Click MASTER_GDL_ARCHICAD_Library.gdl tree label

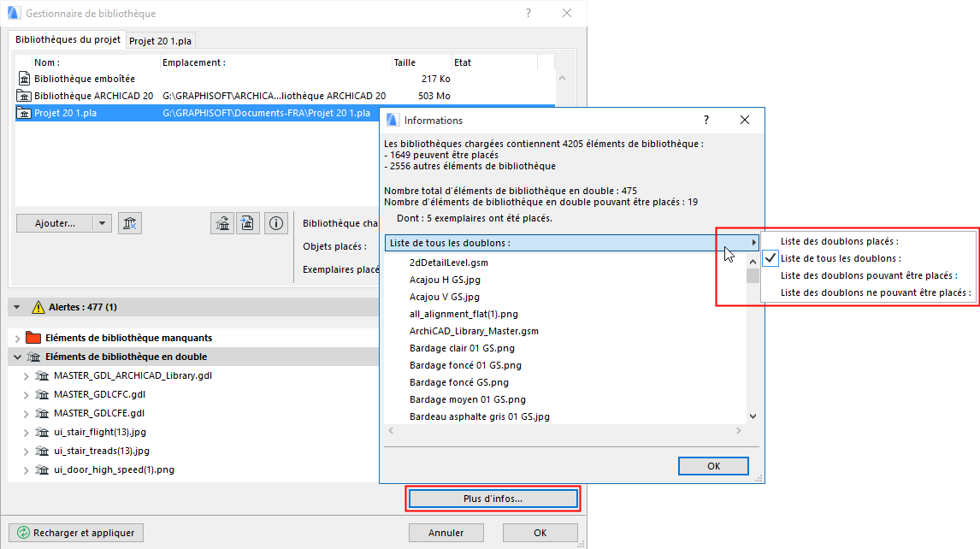(x=133, y=375)
